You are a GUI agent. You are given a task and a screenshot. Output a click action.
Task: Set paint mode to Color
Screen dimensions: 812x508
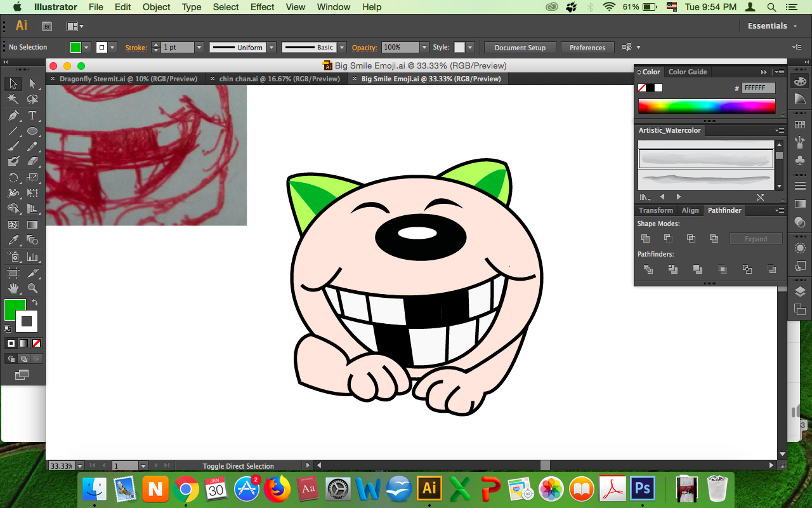click(x=11, y=343)
